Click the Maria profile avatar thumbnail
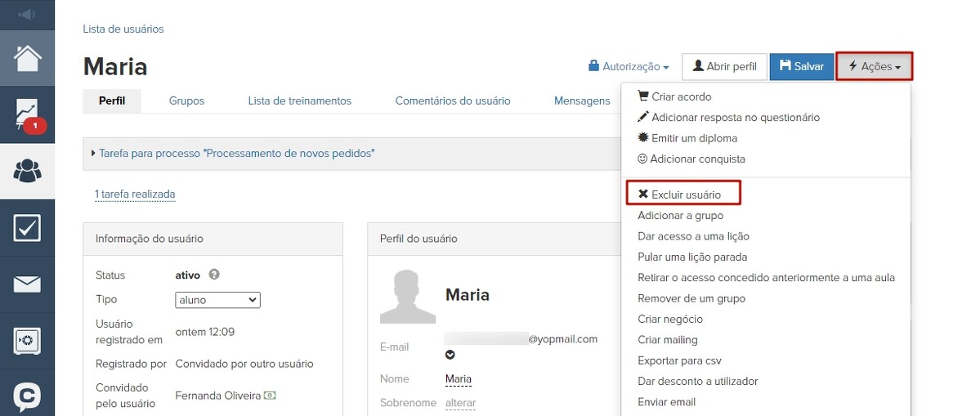 407,296
